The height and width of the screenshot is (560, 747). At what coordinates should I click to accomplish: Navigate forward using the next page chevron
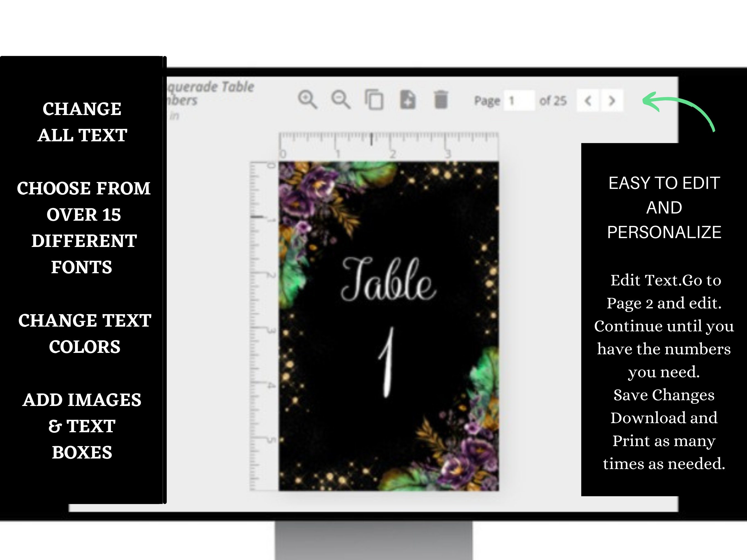pos(612,100)
